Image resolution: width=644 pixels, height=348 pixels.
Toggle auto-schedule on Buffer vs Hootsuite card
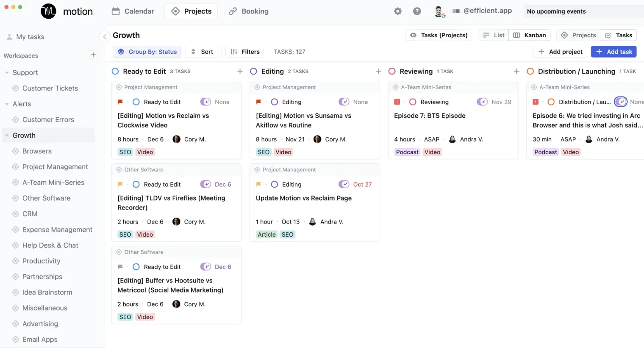click(205, 267)
